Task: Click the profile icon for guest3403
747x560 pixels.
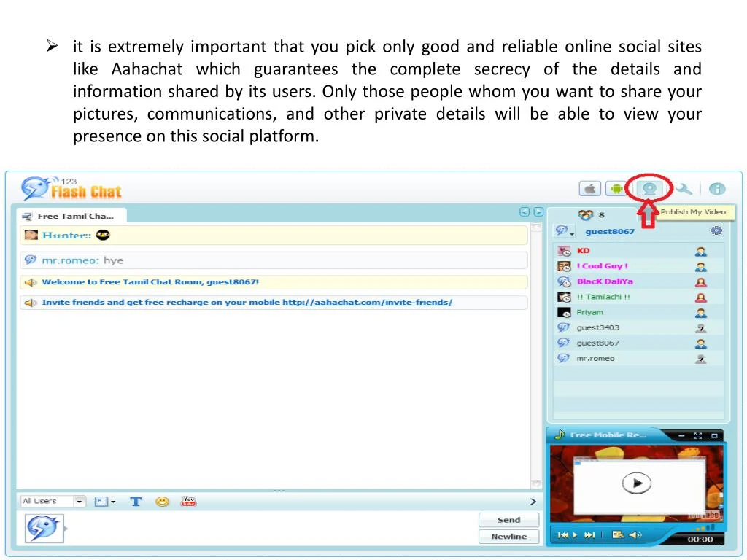Action: click(700, 328)
